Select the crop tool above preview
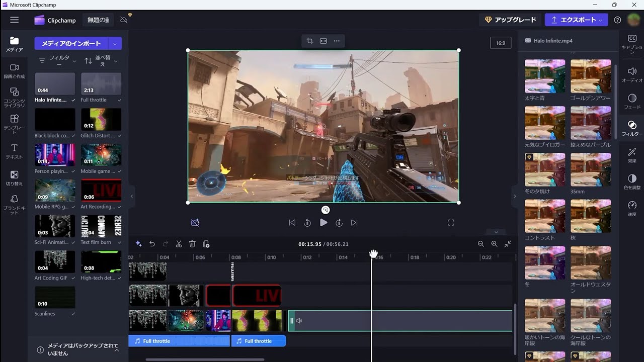Screen dimensions: 644x362 309,41
